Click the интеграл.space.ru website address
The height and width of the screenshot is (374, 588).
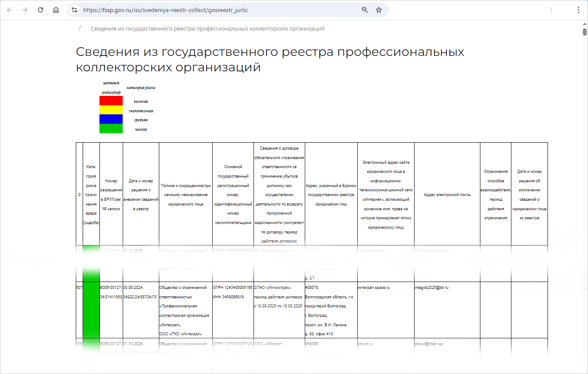pos(374,287)
